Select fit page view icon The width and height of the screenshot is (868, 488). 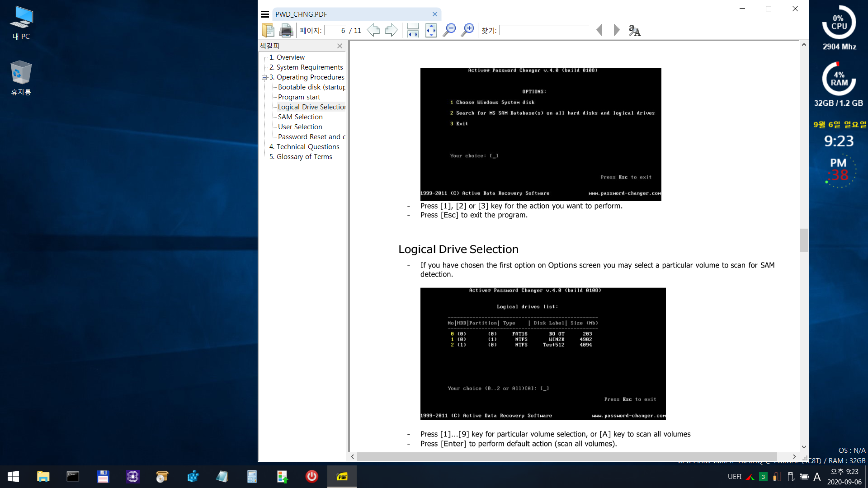coord(431,30)
